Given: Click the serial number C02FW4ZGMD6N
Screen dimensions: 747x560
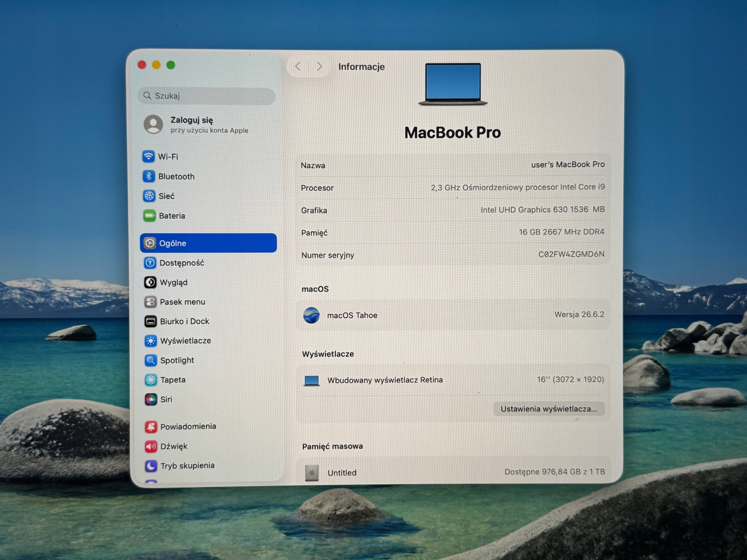Looking at the screenshot, I should (571, 254).
